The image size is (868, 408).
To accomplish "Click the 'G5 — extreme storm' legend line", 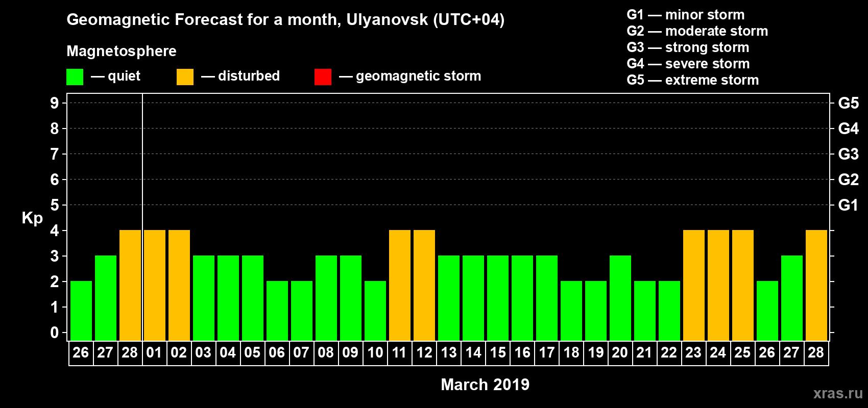I will coord(692,80).
